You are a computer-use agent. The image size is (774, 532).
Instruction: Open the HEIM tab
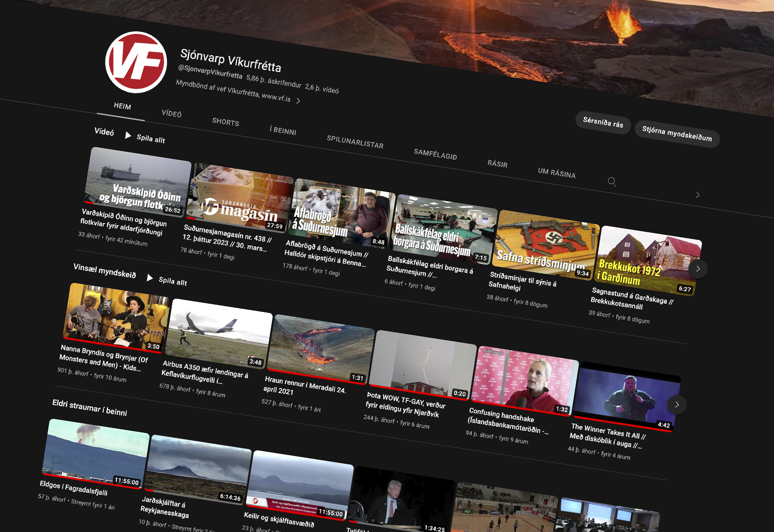click(122, 106)
